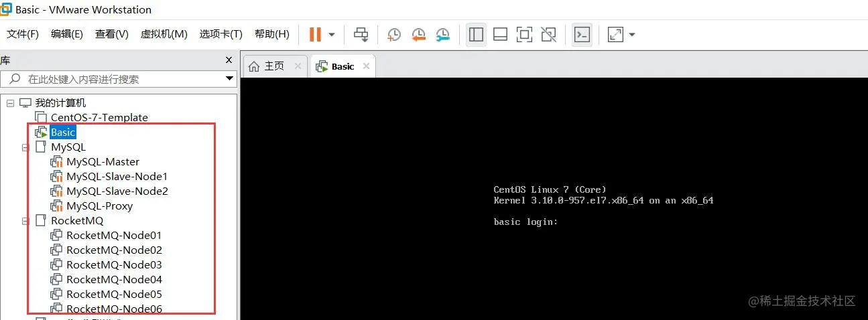
Task: Select the MySQL-Slave-Node2 VM
Action: coord(117,191)
